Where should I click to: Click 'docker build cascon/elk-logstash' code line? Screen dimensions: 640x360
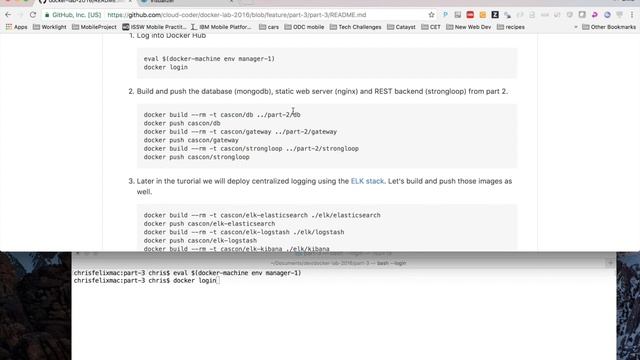[244, 232]
